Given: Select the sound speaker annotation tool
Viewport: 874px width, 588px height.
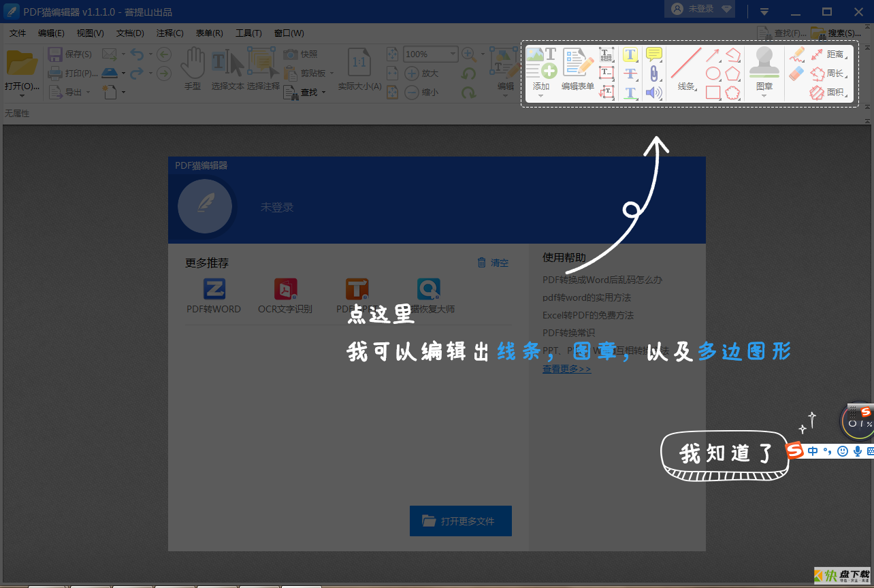Looking at the screenshot, I should pos(653,93).
